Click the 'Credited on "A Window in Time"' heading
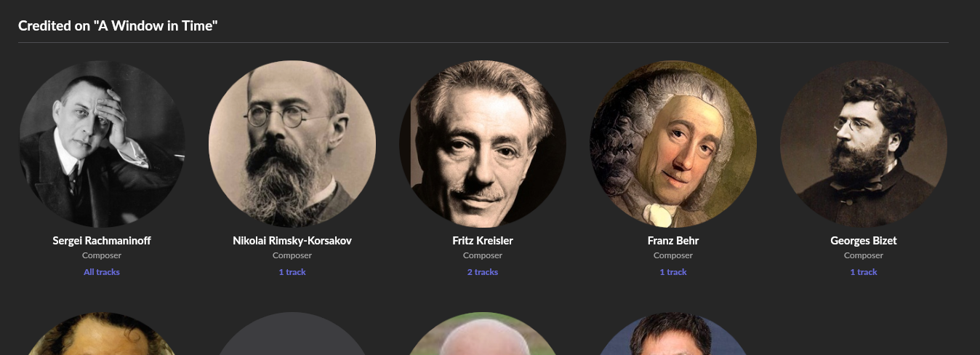The width and height of the screenshot is (980, 355). pos(118,26)
